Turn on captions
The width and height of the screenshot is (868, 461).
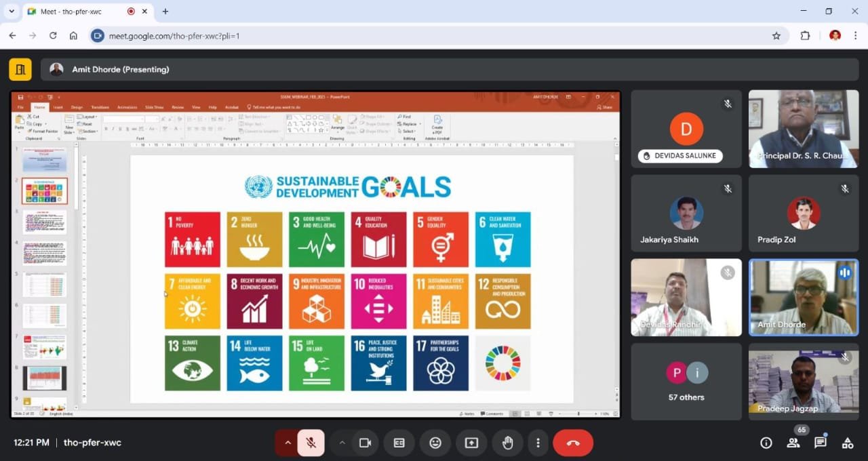399,443
